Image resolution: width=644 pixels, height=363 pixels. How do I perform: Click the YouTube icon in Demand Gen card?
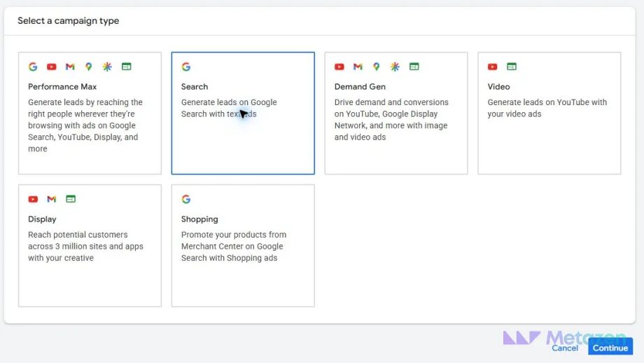coord(339,67)
